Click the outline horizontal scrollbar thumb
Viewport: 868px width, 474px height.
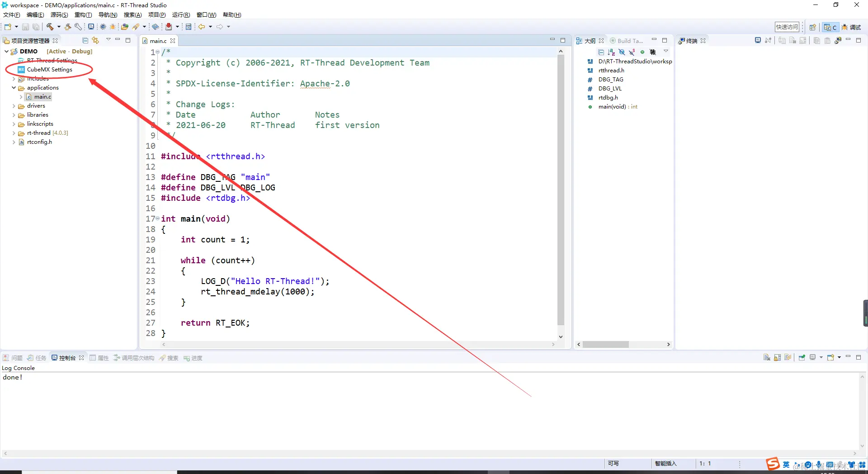tap(605, 345)
